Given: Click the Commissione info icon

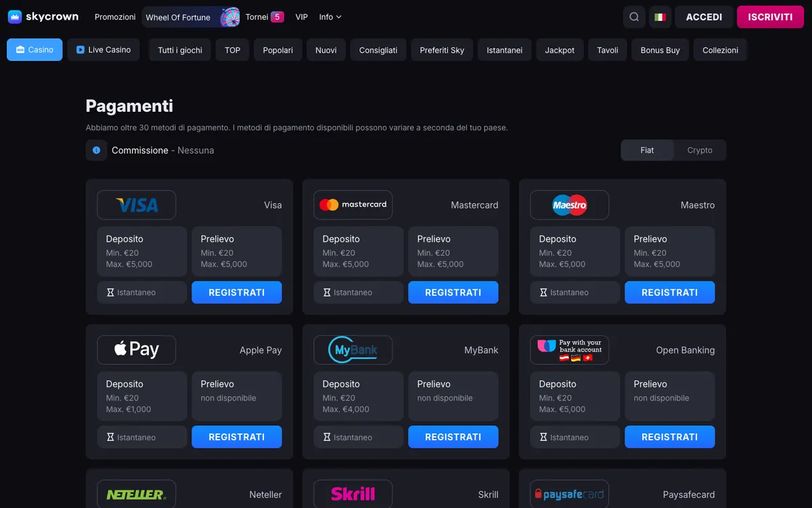Looking at the screenshot, I should [x=96, y=150].
